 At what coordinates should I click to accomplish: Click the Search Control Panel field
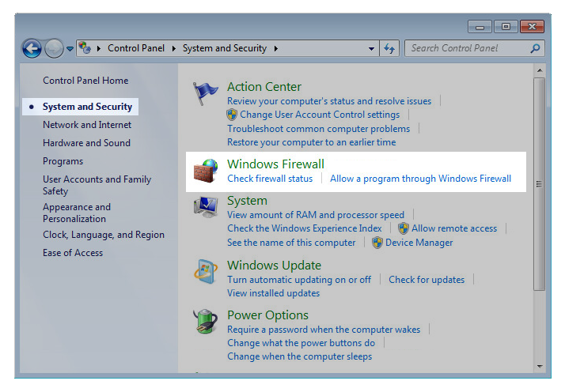pos(474,48)
